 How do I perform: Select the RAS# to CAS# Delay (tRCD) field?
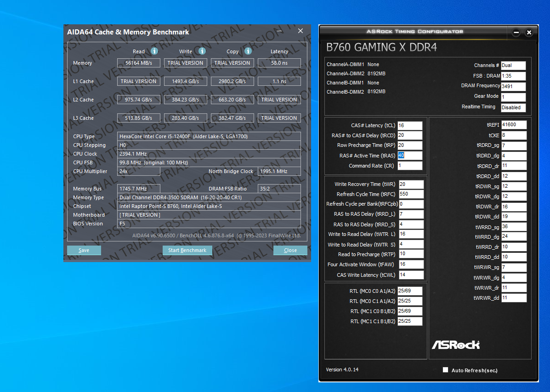coord(410,135)
